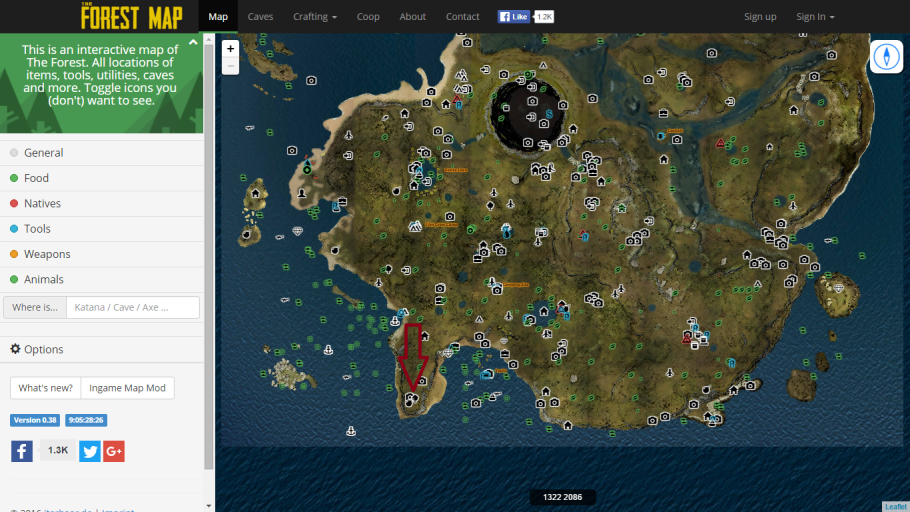The width and height of the screenshot is (910, 512).
Task: Go to the Coop page
Action: tap(368, 17)
